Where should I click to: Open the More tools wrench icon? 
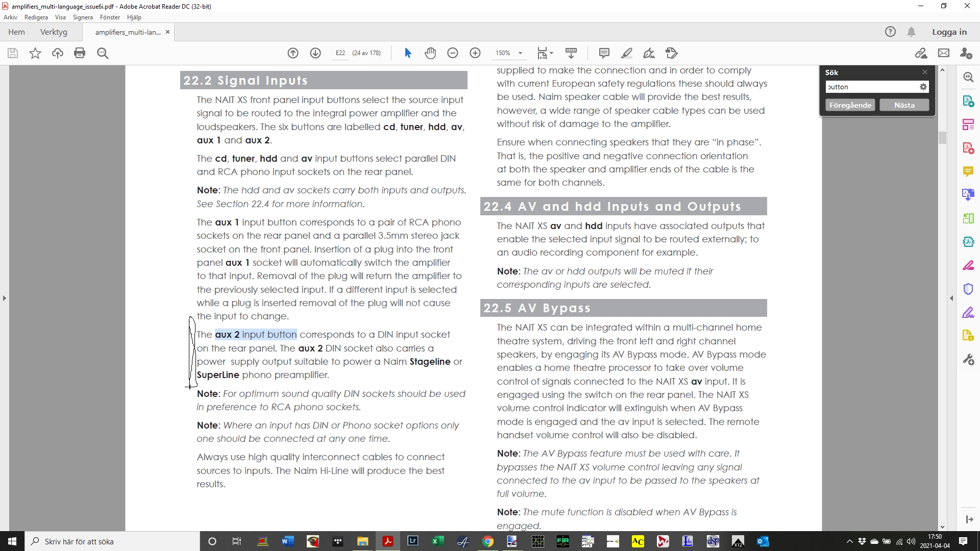[968, 360]
